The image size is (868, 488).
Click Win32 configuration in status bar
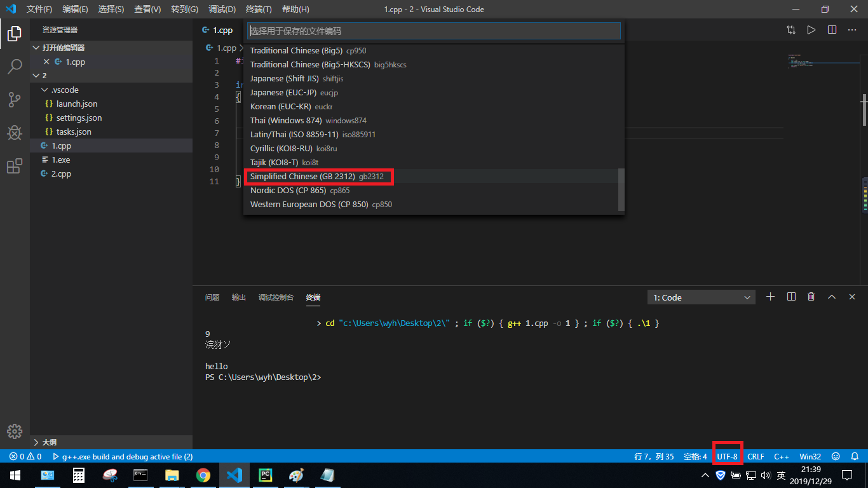pos(810,456)
